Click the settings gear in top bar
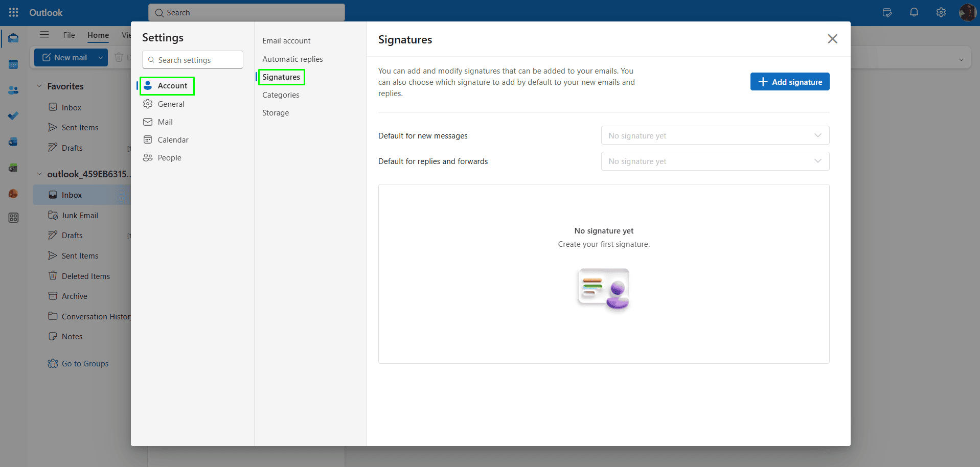The width and height of the screenshot is (980, 467). (941, 12)
